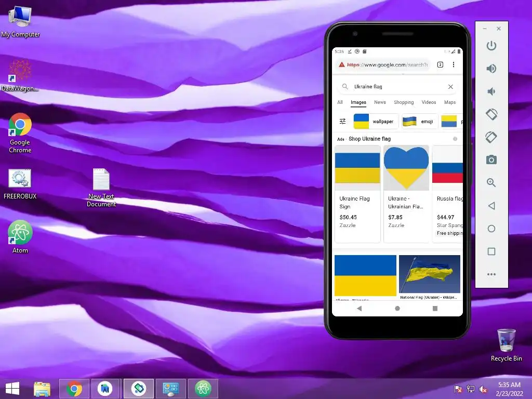The height and width of the screenshot is (399, 532).
Task: Click the Shop Ukraine flag heading
Action: pos(369,139)
